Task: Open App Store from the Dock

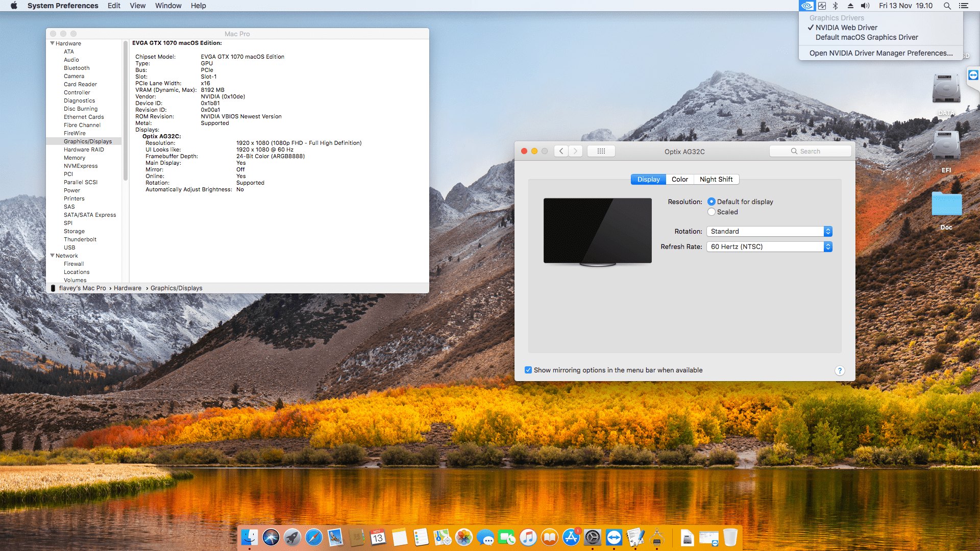Action: (x=571, y=537)
